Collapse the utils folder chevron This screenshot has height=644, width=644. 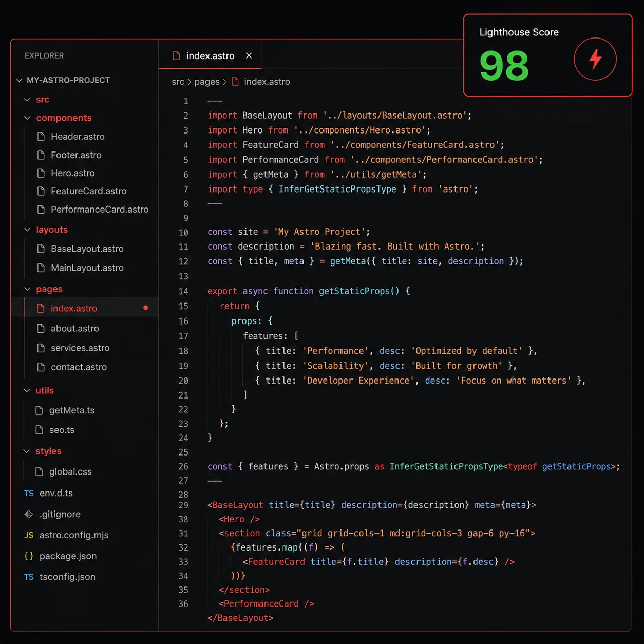[x=27, y=391]
